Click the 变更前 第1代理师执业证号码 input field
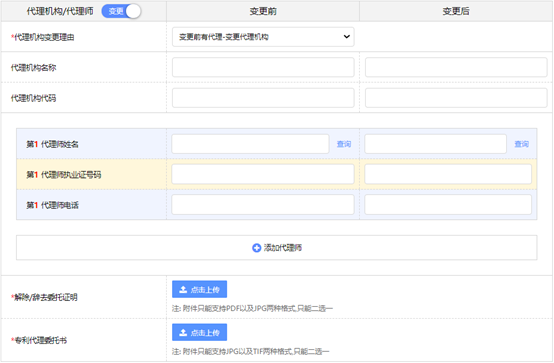554x363 pixels. pyautogui.click(x=263, y=174)
